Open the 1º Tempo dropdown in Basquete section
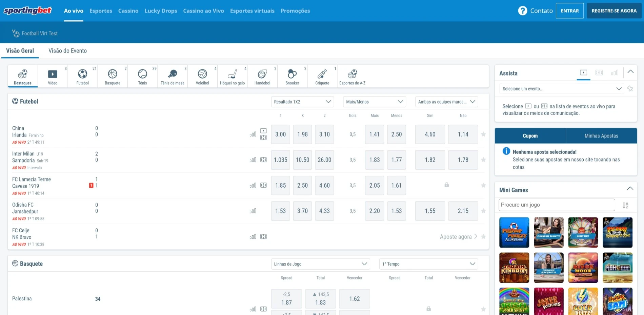644x315 pixels. (x=428, y=264)
